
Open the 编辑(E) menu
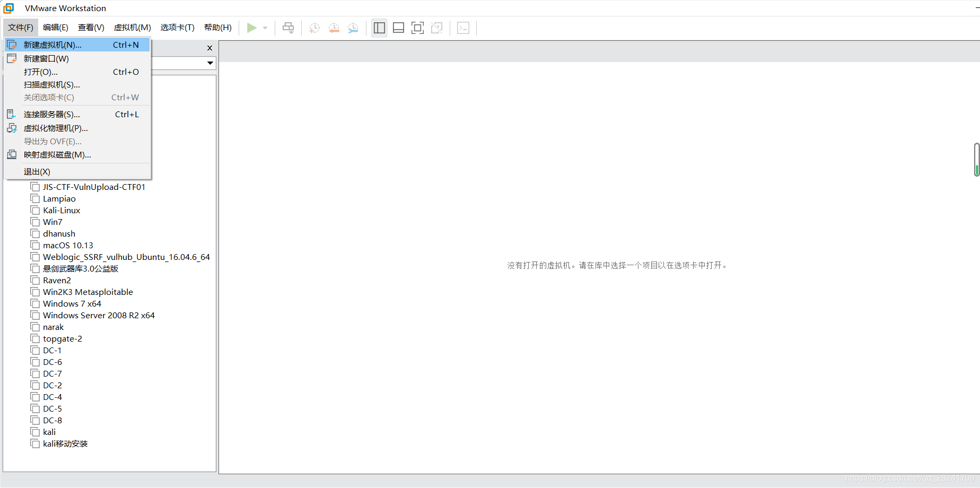pyautogui.click(x=56, y=28)
